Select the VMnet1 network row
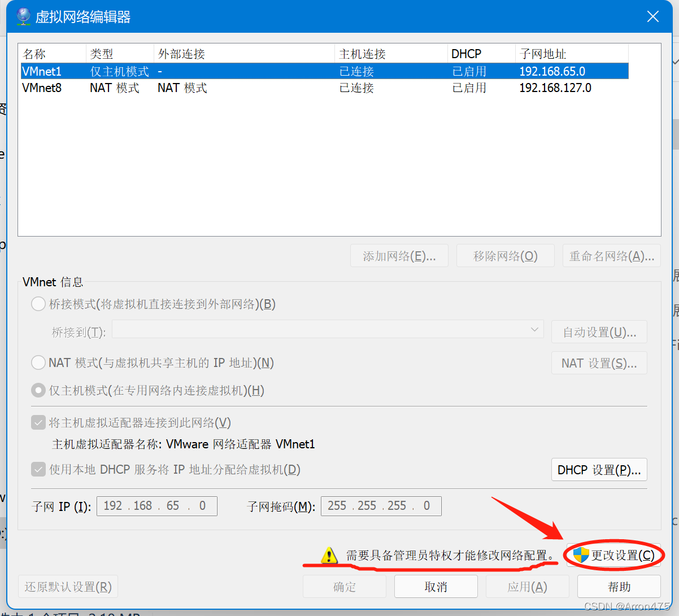The width and height of the screenshot is (679, 616). coord(324,71)
